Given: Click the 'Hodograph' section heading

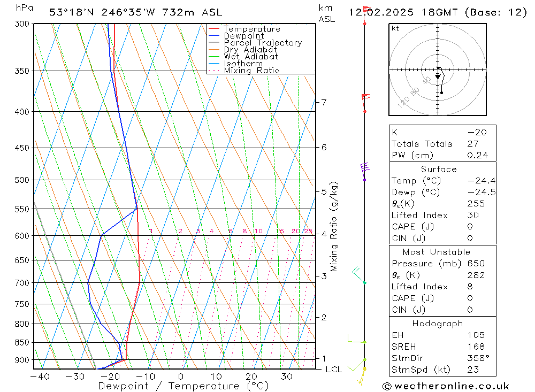Looking at the screenshot, I should pos(438,324).
